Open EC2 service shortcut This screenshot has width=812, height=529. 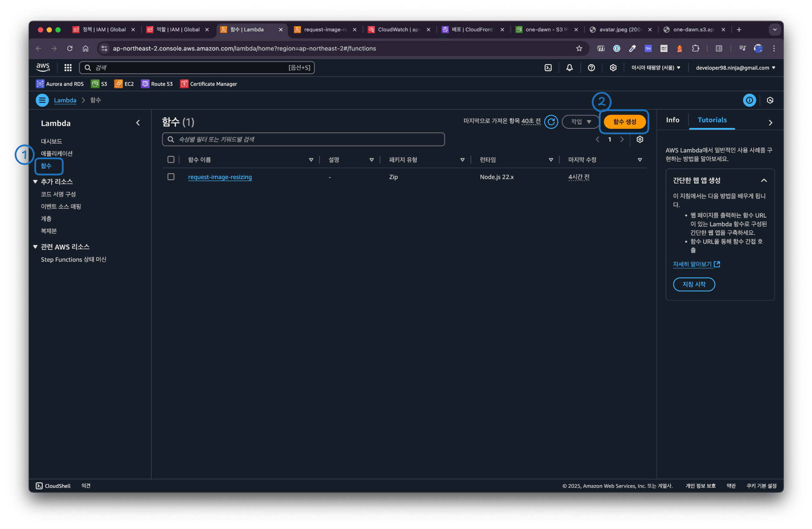pyautogui.click(x=124, y=84)
